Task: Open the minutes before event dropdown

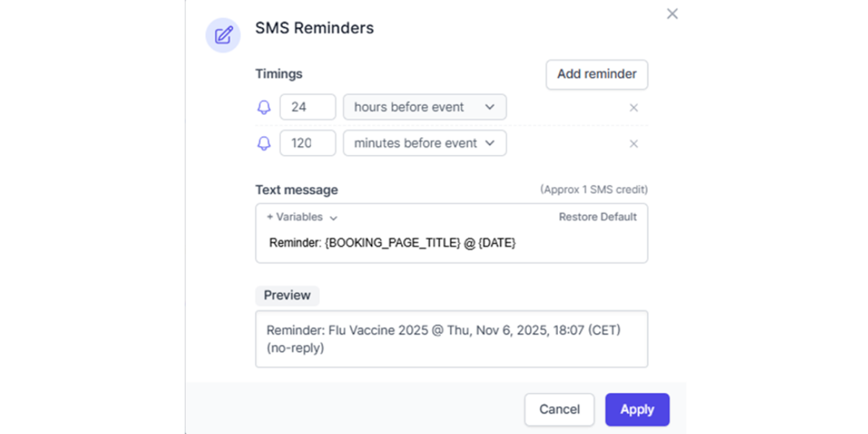Action: click(x=424, y=143)
